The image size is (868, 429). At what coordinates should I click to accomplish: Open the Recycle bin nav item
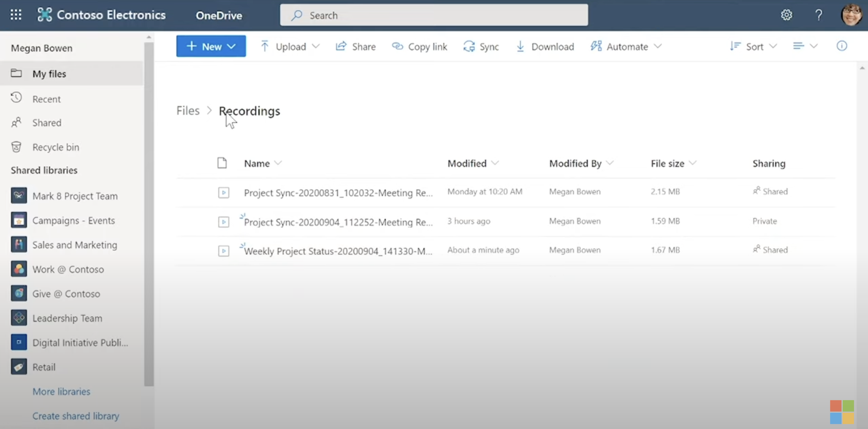[55, 147]
